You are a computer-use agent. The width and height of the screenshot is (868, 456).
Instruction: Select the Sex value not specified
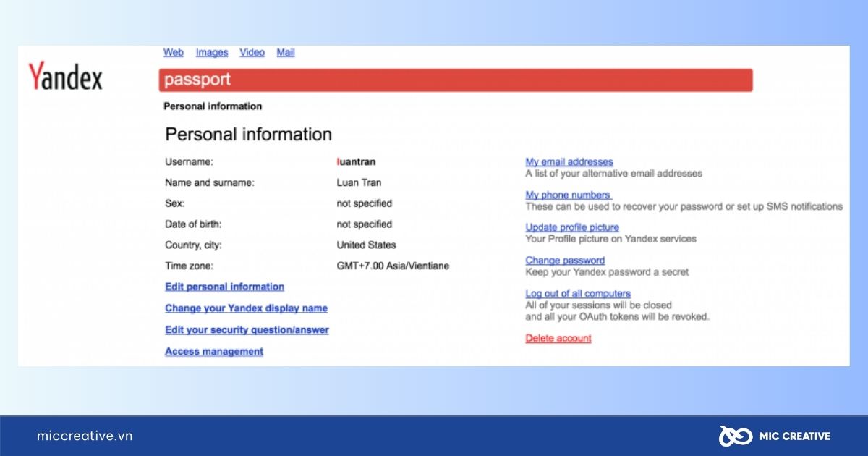coord(364,204)
